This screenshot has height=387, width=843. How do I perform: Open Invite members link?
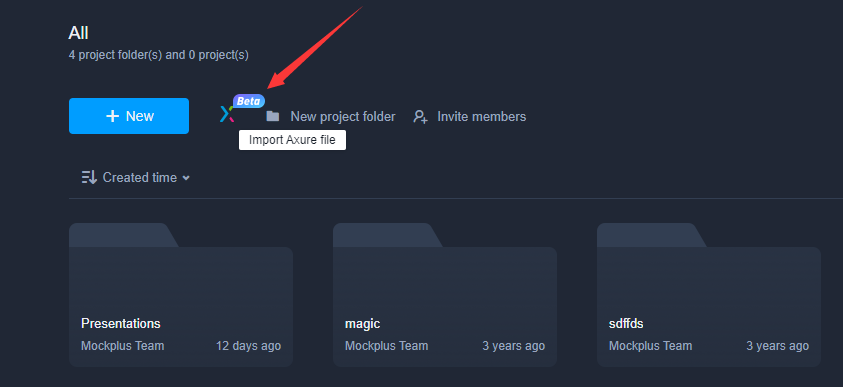click(482, 117)
